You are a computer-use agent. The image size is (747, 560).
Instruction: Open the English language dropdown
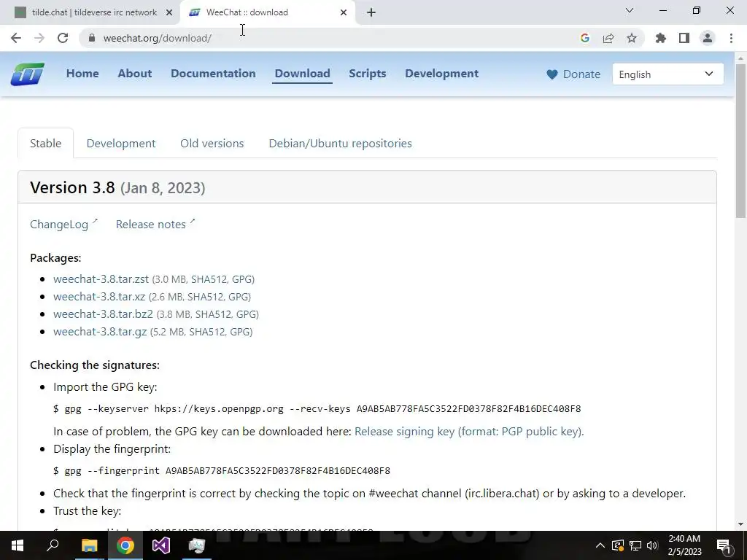click(x=668, y=74)
